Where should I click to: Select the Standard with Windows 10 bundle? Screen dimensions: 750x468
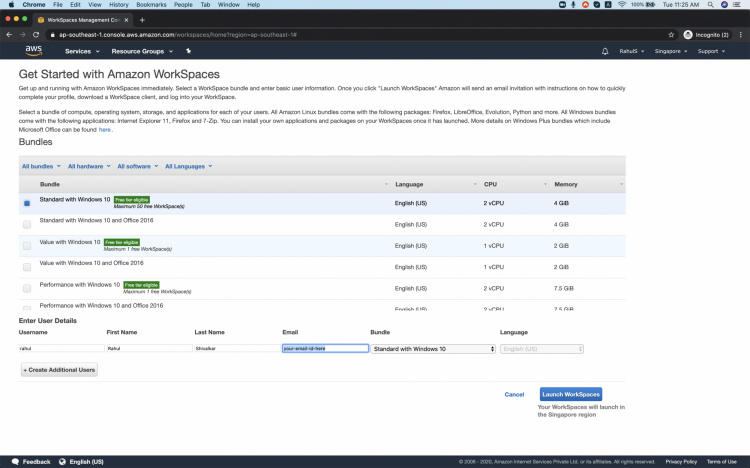(x=27, y=203)
